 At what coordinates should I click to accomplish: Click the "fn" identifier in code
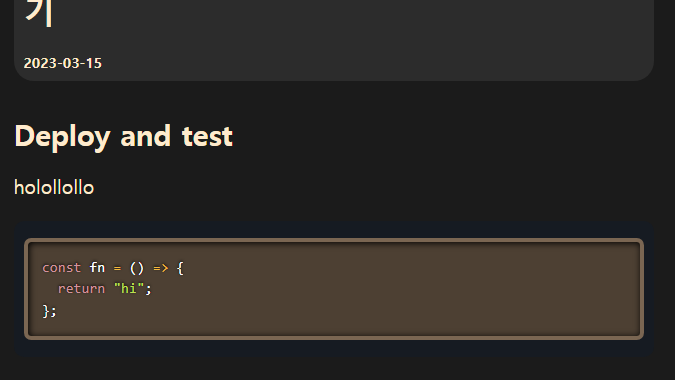[x=97, y=267]
